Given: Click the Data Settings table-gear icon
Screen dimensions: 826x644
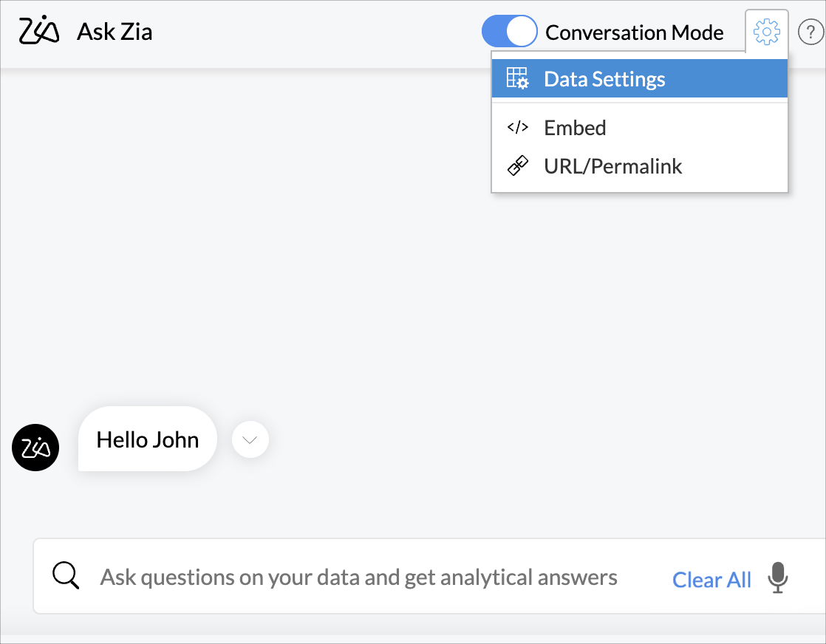Looking at the screenshot, I should click(x=517, y=79).
